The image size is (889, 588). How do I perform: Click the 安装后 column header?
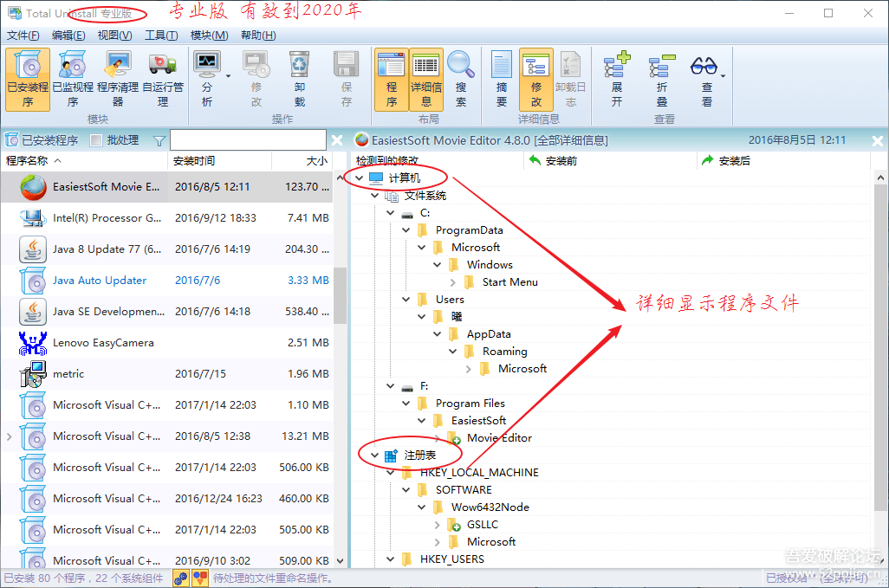(x=783, y=161)
